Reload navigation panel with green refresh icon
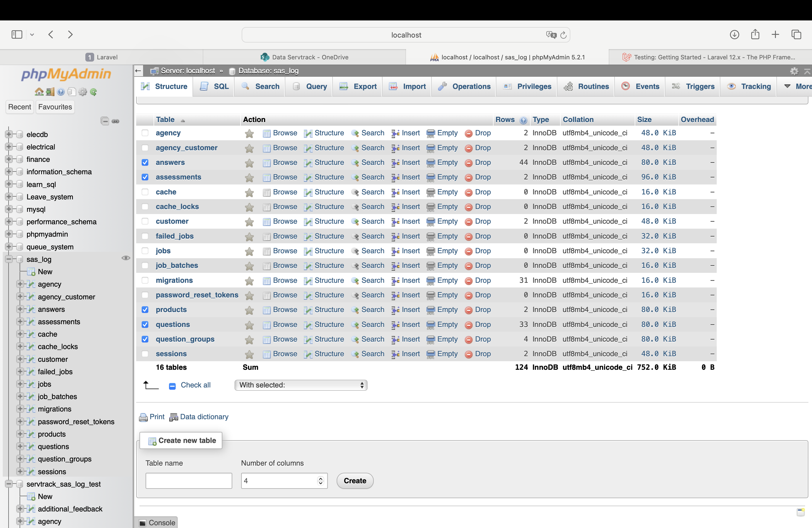 93,92
